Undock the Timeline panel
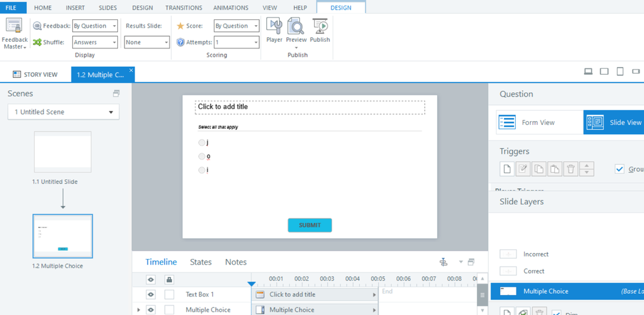Screen dimensions: 644x315 [x=471, y=262]
